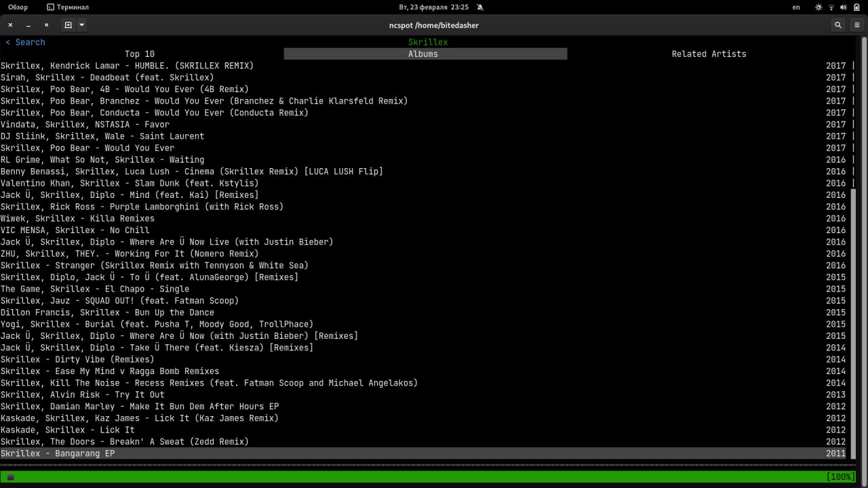Image resolution: width=868 pixels, height=488 pixels.
Task: Select Kaskade, Skrillex - Lick It row
Action: (423, 430)
